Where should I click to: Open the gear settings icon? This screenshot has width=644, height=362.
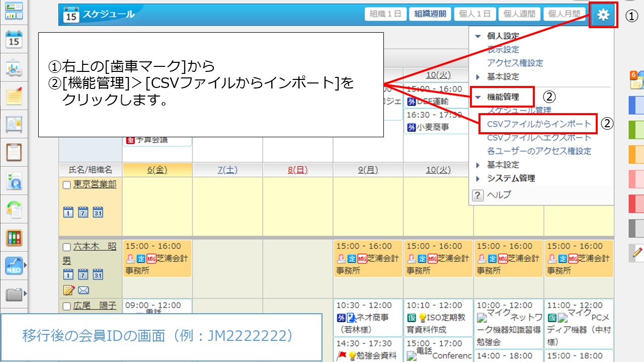(603, 15)
